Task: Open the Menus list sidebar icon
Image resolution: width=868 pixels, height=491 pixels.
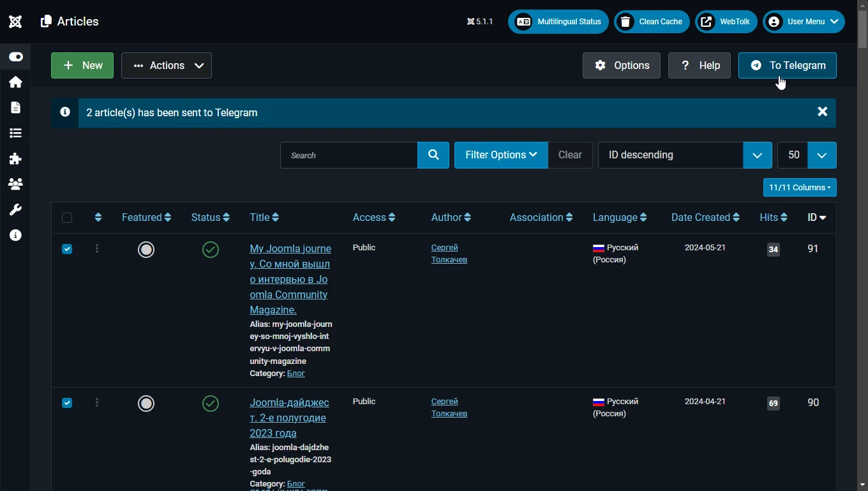Action: (x=15, y=133)
